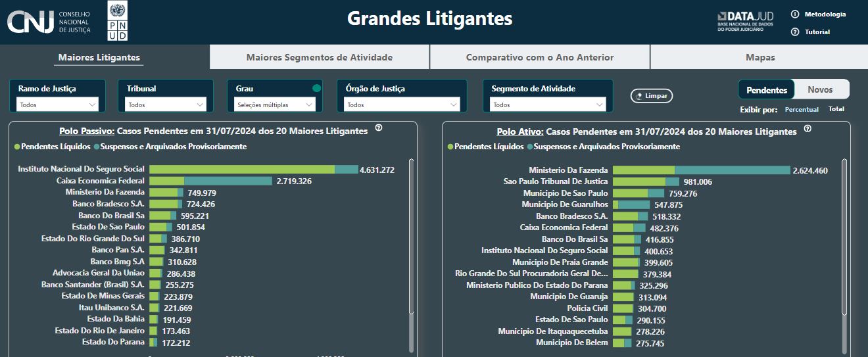Display values as Total
This screenshot has height=357, width=868.
(836, 109)
